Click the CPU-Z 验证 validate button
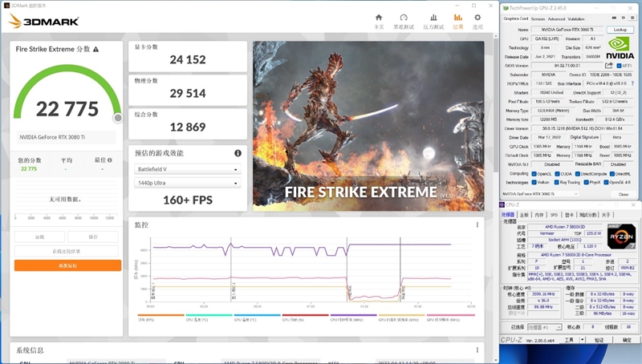Image resolution: width=642 pixels, height=364 pixels. 599,340
